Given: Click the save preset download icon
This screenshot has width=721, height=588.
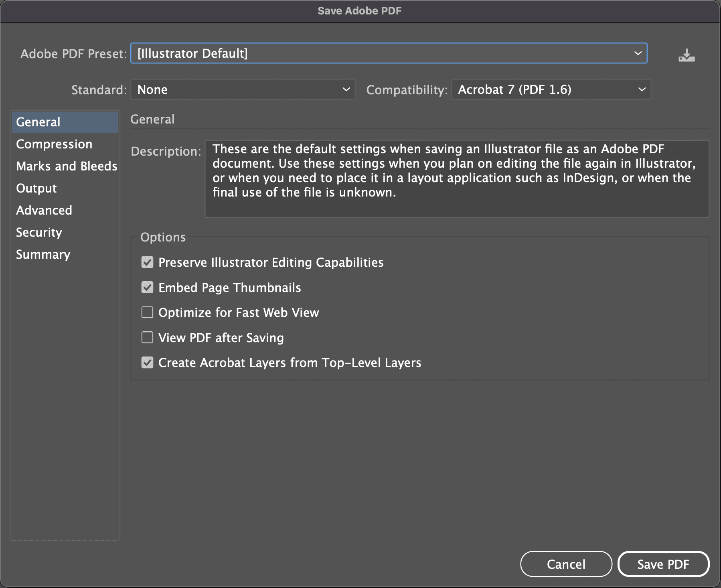Looking at the screenshot, I should click(x=687, y=55).
